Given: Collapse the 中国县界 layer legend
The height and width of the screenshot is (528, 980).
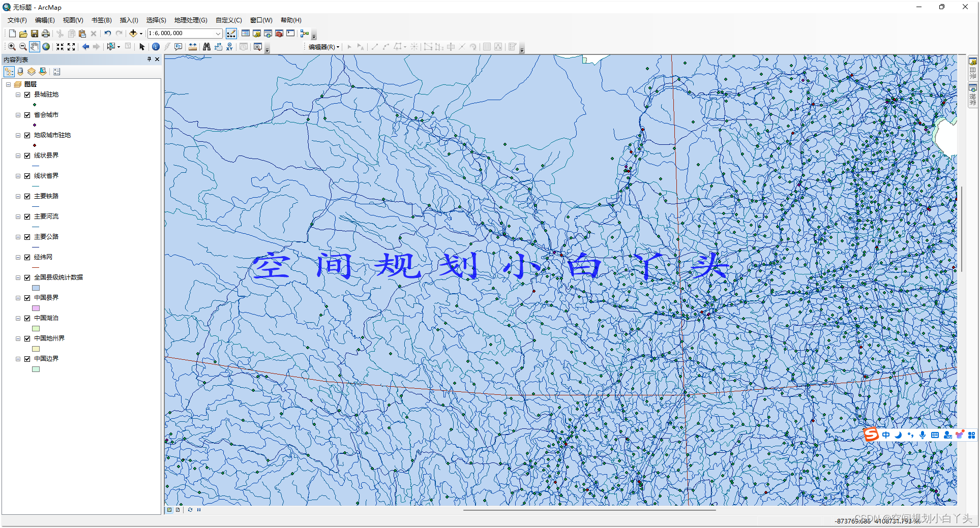Looking at the screenshot, I should pos(18,298).
